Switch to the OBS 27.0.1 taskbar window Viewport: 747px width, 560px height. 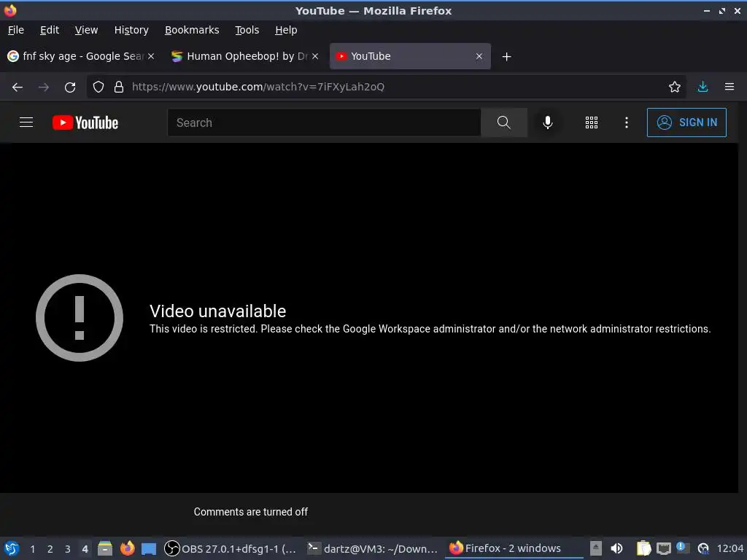(231, 548)
